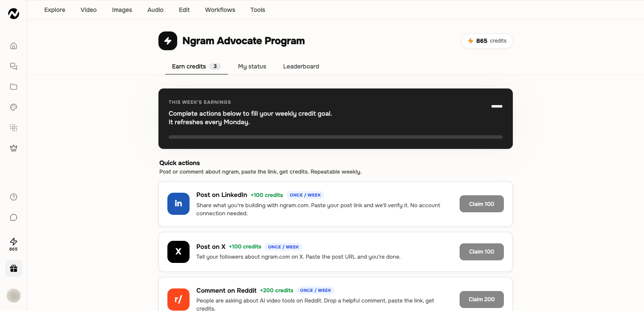
Task: Click Claim 100 for Post on X
Action: pos(482,252)
